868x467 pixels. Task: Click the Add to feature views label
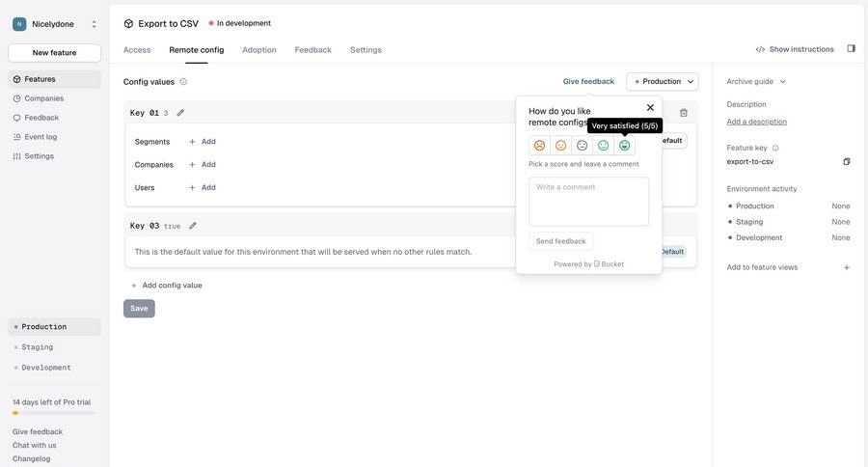[762, 267]
